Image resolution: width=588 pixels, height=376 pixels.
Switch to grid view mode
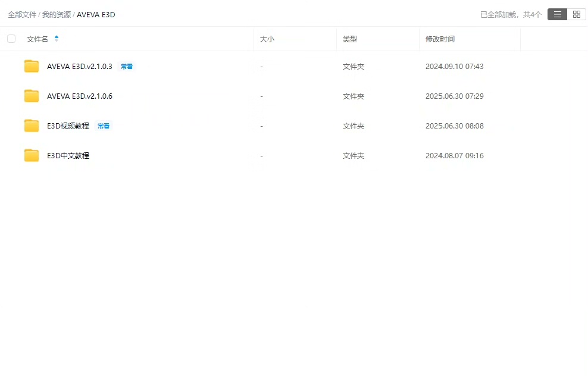576,15
